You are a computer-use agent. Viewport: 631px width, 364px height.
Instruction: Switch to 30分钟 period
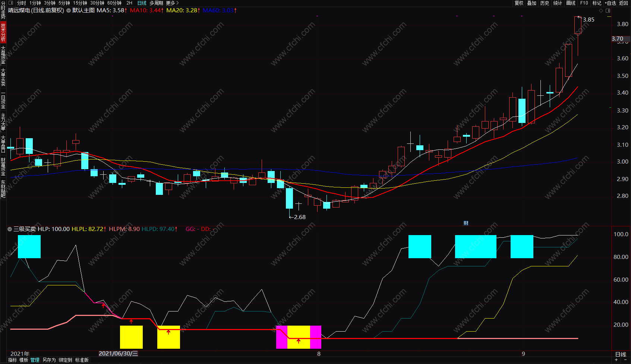[x=97, y=3]
